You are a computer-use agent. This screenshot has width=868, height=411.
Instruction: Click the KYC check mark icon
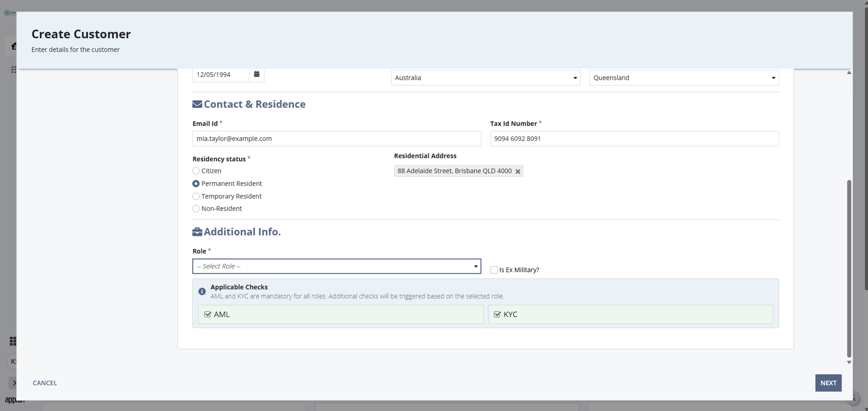497,315
